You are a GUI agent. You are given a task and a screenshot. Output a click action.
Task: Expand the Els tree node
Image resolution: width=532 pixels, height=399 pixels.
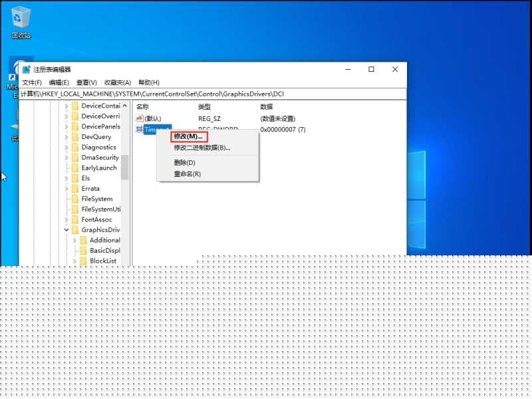pyautogui.click(x=66, y=178)
